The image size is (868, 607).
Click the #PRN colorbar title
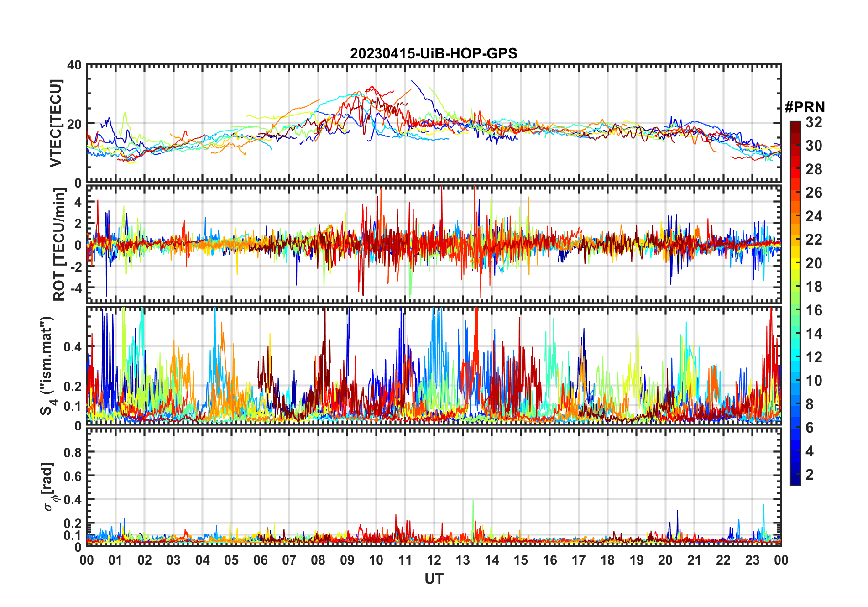click(805, 107)
